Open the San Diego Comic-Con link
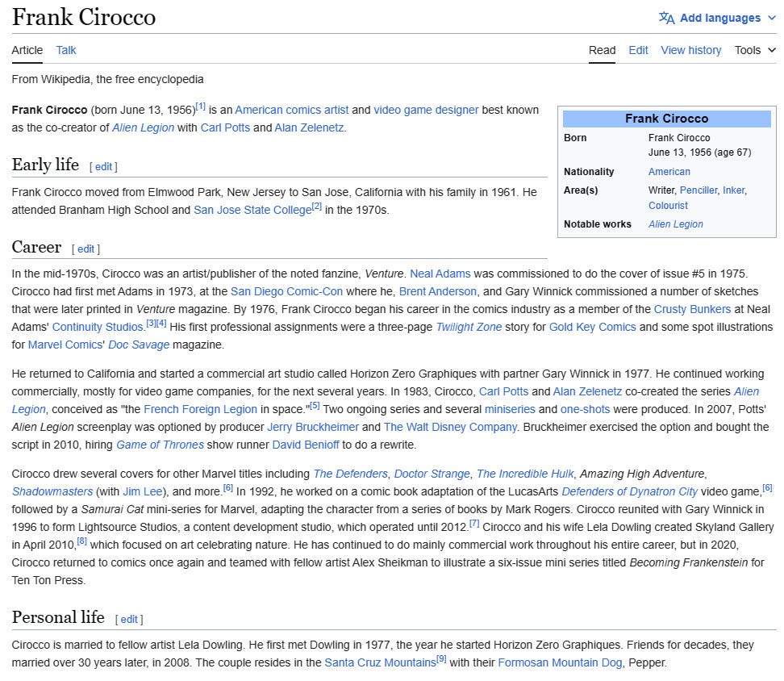 [x=286, y=291]
